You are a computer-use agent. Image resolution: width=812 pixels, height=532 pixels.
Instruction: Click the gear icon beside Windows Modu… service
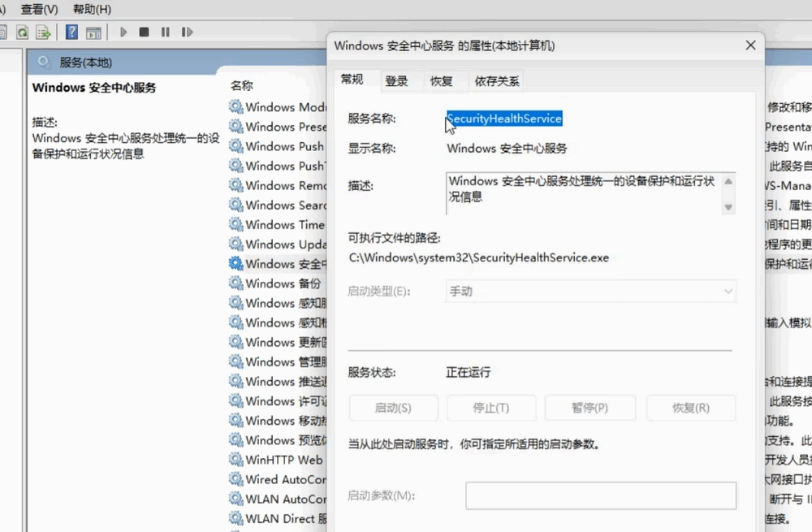236,106
